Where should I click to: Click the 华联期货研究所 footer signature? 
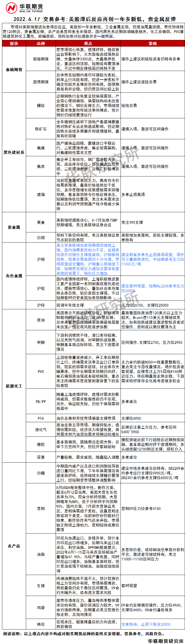166,641
